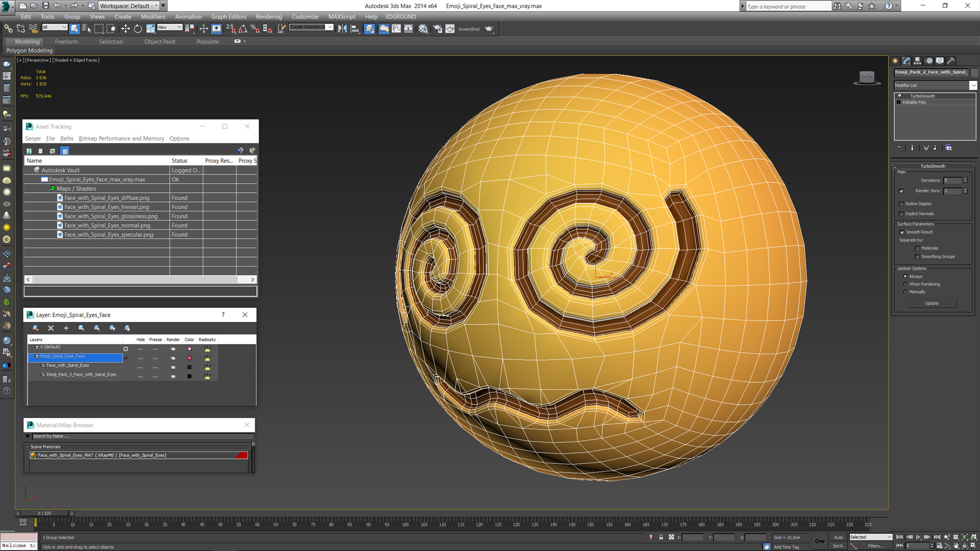
Task: Select the Always update radio button
Action: pos(905,277)
